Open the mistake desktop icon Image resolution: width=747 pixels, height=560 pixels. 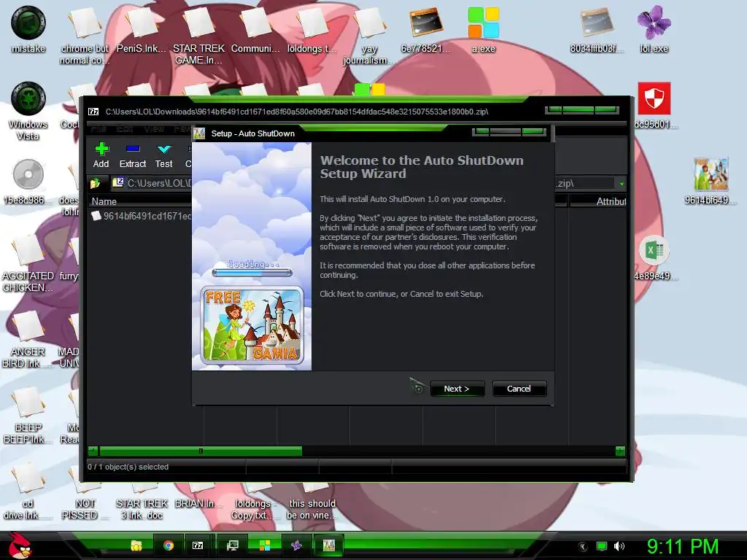point(28,29)
